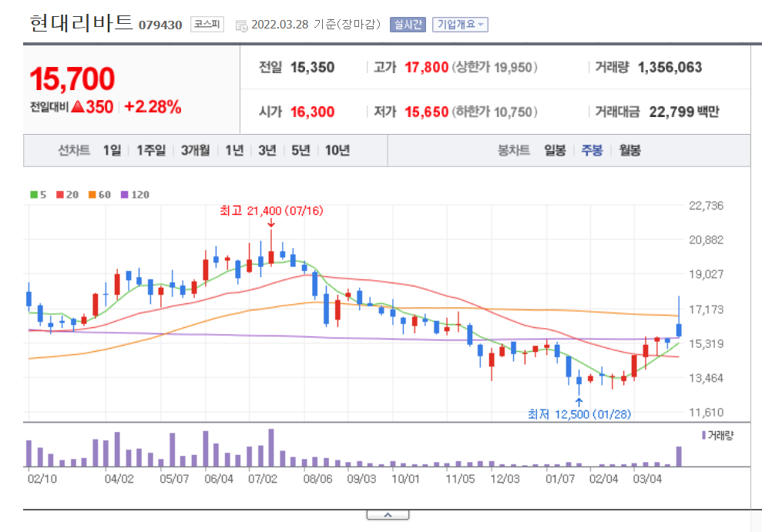The image size is (762, 532).
Task: Click the red 20 moving average legend
Action: click(68, 195)
